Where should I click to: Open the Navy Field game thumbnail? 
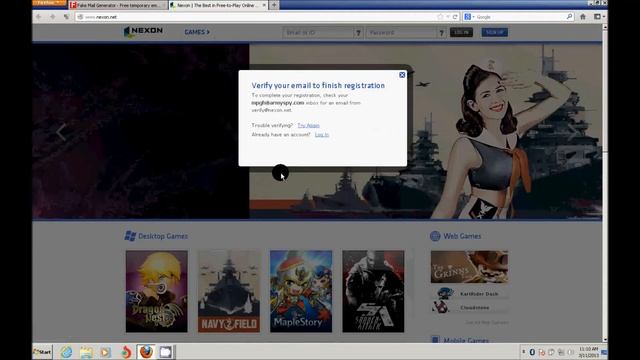pos(229,291)
